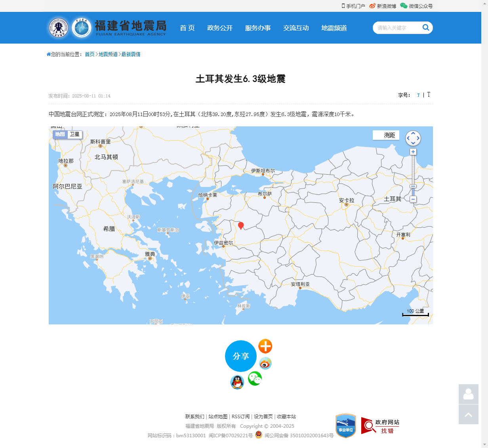Click the map pan compass control

click(x=413, y=138)
